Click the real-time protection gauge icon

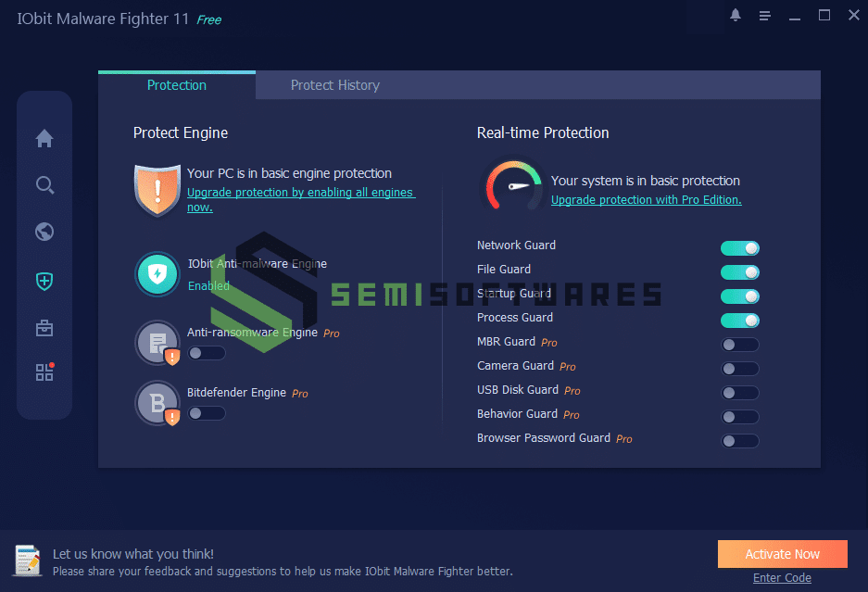point(512,185)
